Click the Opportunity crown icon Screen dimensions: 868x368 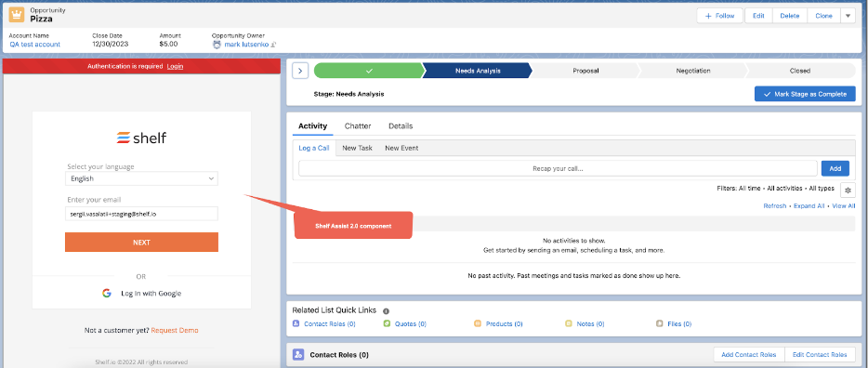pos(16,14)
